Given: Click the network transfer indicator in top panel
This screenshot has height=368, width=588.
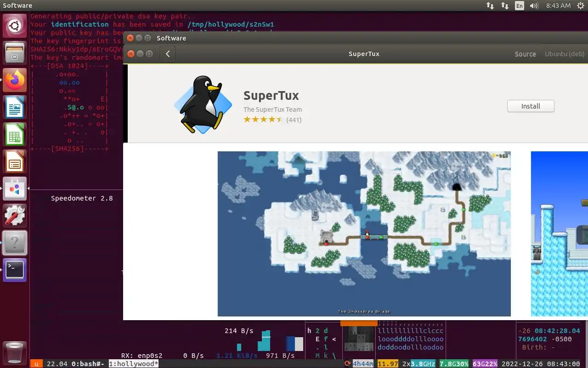Looking at the screenshot, I should pos(490,6).
